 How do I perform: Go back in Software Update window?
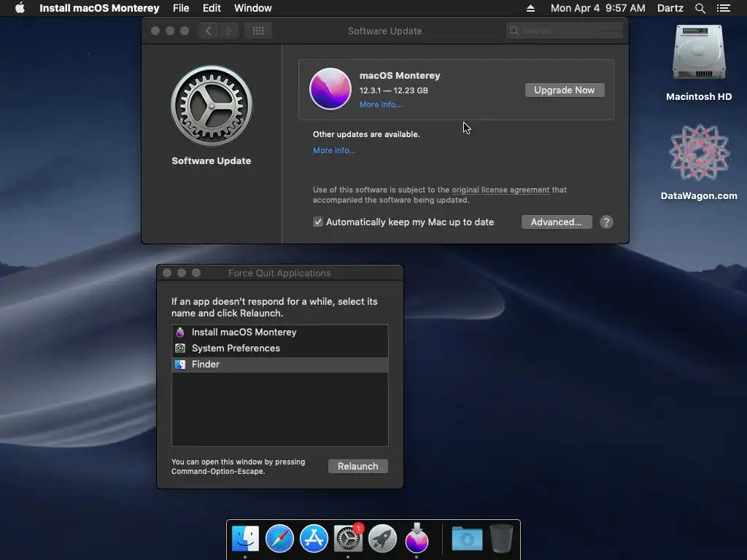208,31
